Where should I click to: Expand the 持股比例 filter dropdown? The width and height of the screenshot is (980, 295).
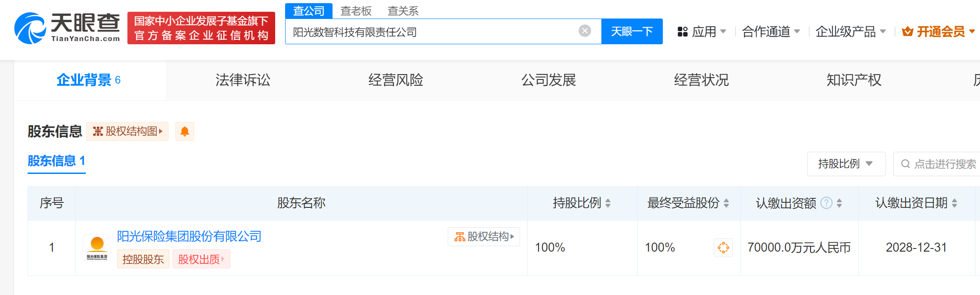tap(846, 164)
